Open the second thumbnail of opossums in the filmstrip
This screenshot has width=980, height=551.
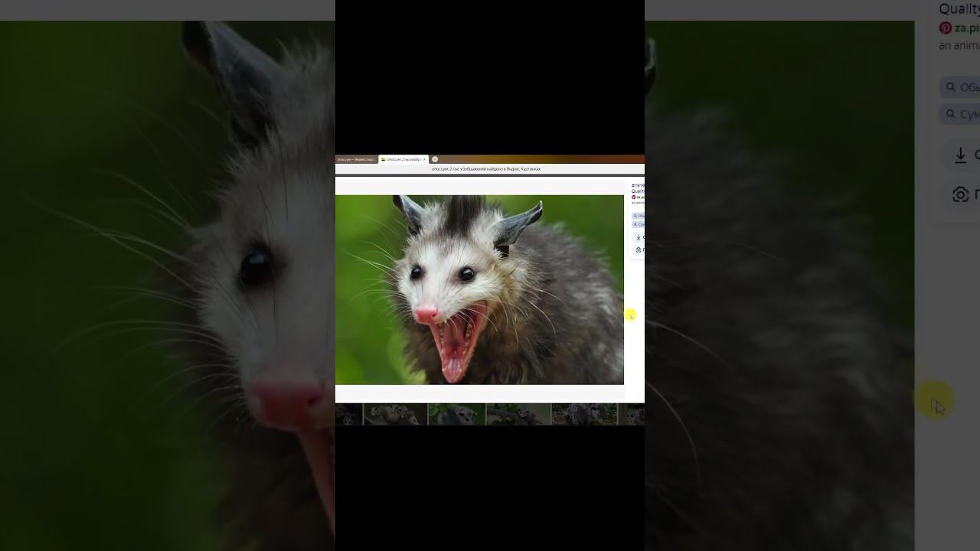tap(394, 414)
